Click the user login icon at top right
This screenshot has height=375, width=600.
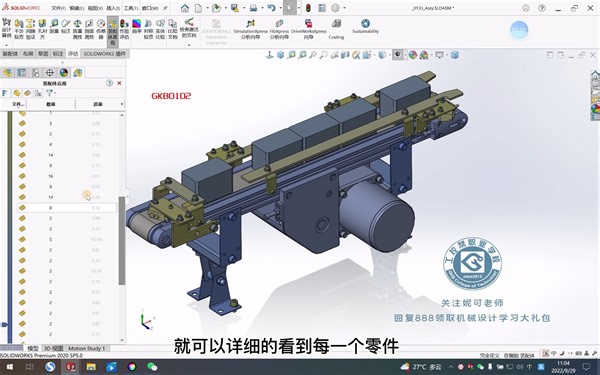point(526,8)
